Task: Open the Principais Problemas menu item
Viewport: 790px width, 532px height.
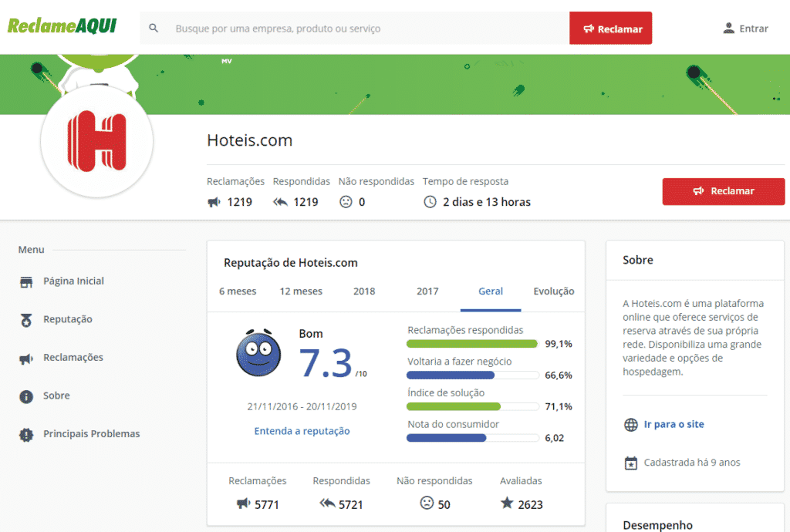Action: (x=91, y=434)
